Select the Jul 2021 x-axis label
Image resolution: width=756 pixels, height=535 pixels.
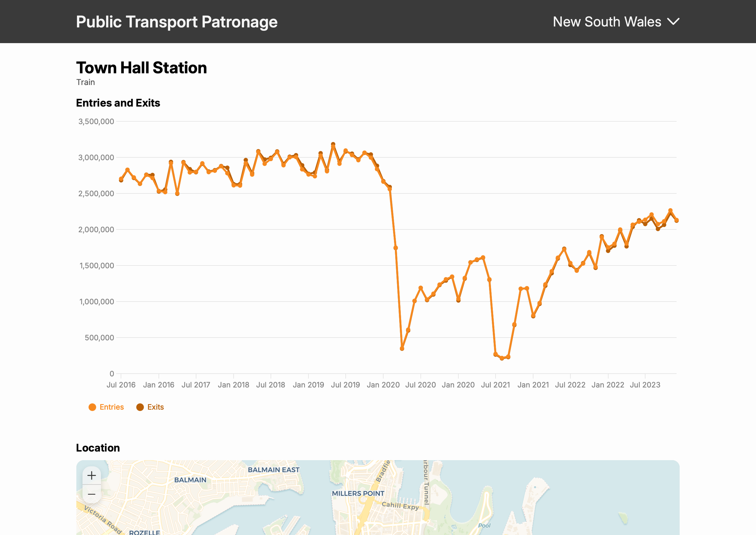point(495,385)
